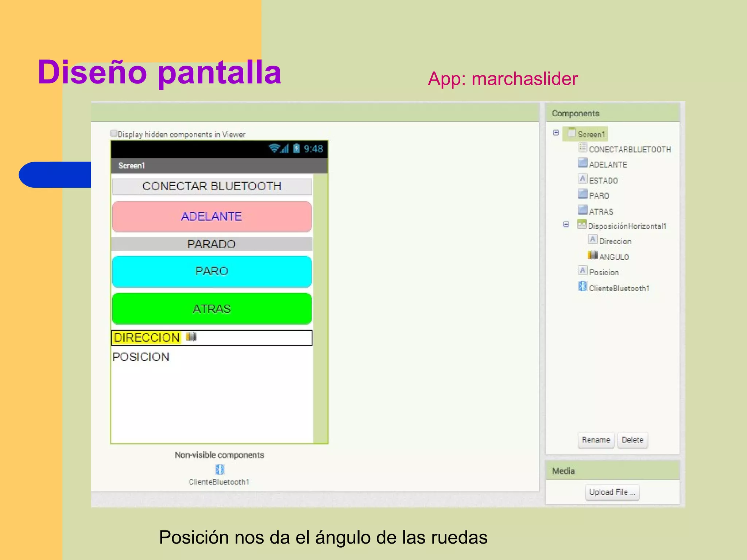Click the cyan PARO button
Screen dimensions: 747x560
pyautogui.click(x=212, y=271)
